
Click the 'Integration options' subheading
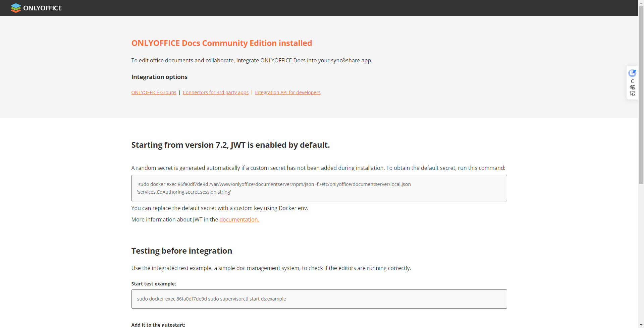(159, 77)
